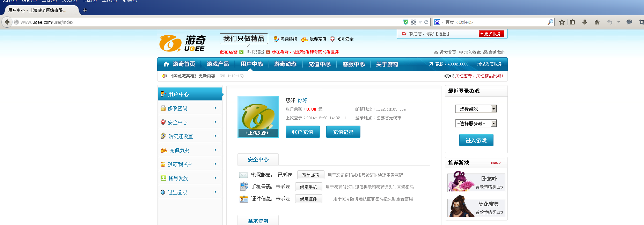This screenshot has height=225, width=644.
Task: Click the reload page icon
Action: tap(426, 22)
